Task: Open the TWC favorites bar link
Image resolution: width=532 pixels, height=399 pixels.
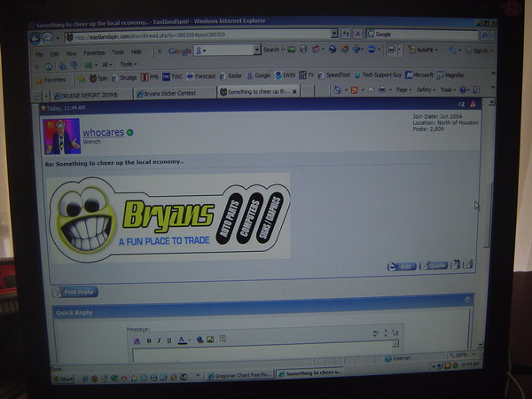Action: [x=172, y=77]
